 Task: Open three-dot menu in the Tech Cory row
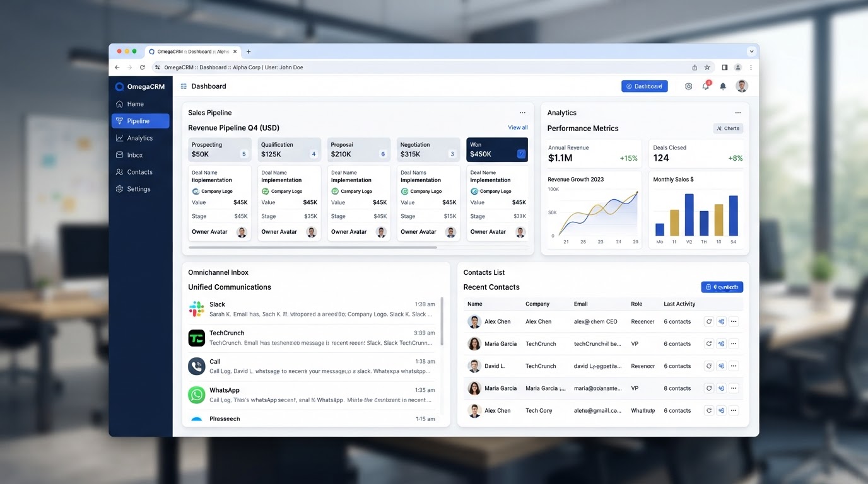click(733, 410)
